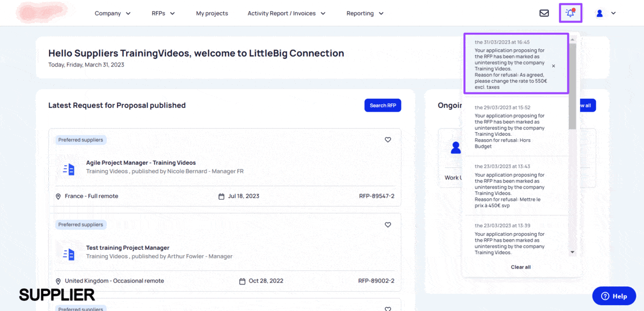Viewport: 644px width, 311px height.
Task: Click the calendar icon next to Jul 18, 2023
Action: pos(221,197)
